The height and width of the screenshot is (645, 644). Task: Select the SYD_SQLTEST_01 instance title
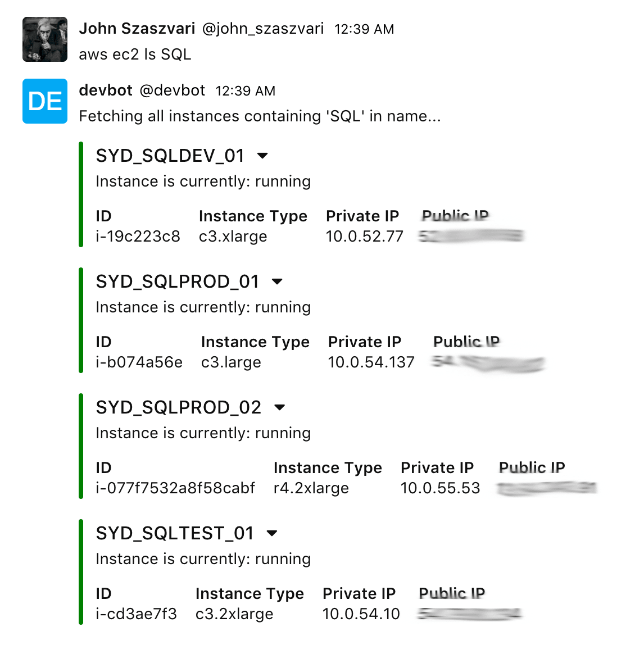175,534
